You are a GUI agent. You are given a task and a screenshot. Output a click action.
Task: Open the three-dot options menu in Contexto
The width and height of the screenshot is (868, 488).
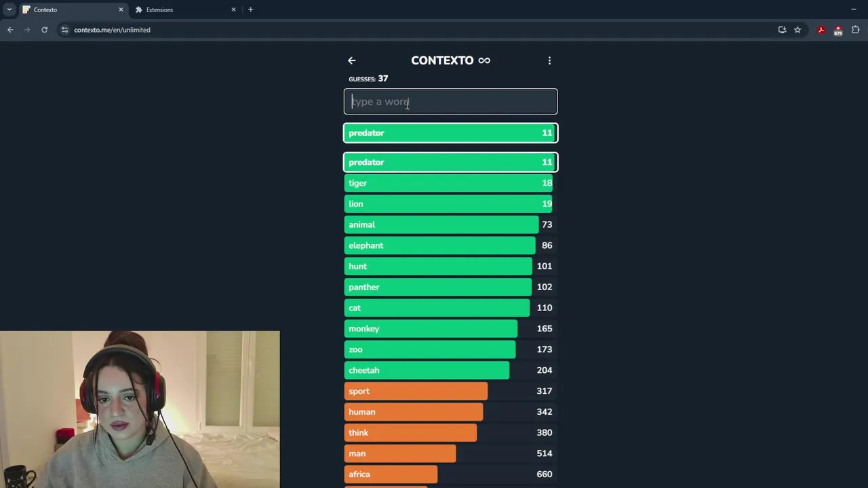pos(549,60)
